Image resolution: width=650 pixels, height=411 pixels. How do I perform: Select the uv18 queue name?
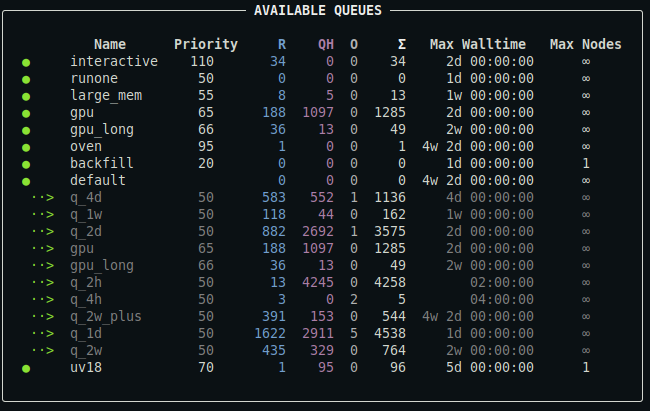pyautogui.click(x=86, y=367)
